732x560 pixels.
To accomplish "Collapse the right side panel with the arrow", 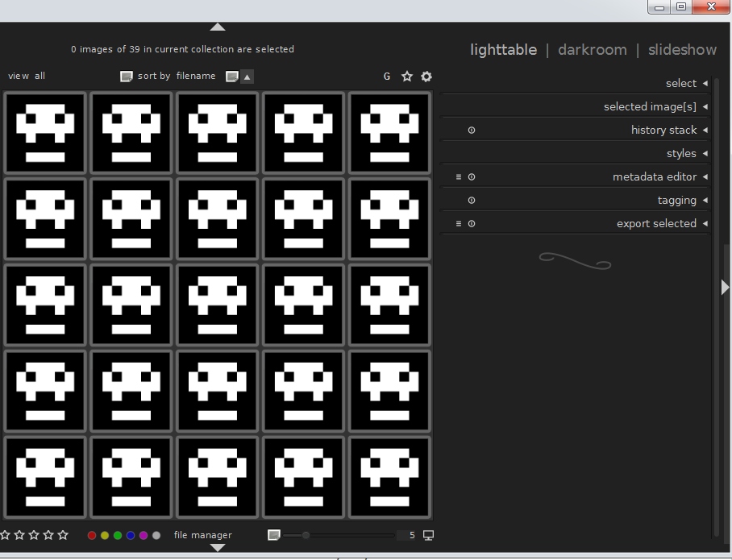I will coord(725,287).
